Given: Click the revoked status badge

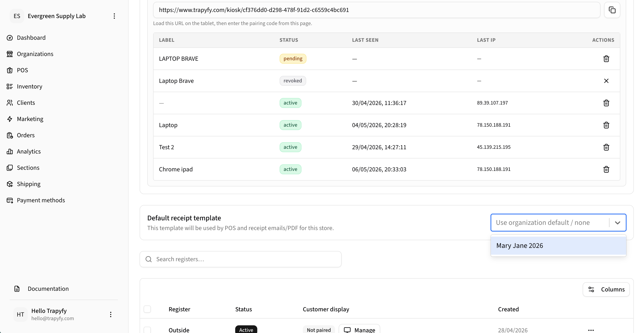Looking at the screenshot, I should pos(292,81).
